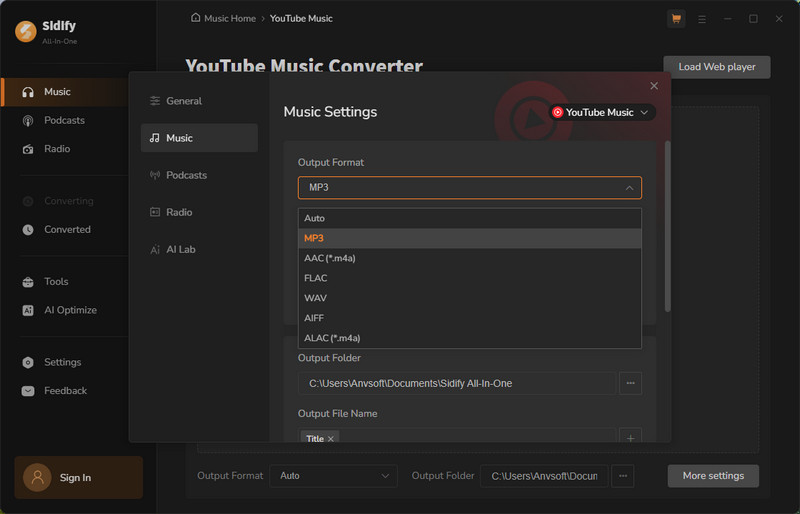The image size is (800, 514).
Task: Click the settings Output Folder path field
Action: pos(457,383)
